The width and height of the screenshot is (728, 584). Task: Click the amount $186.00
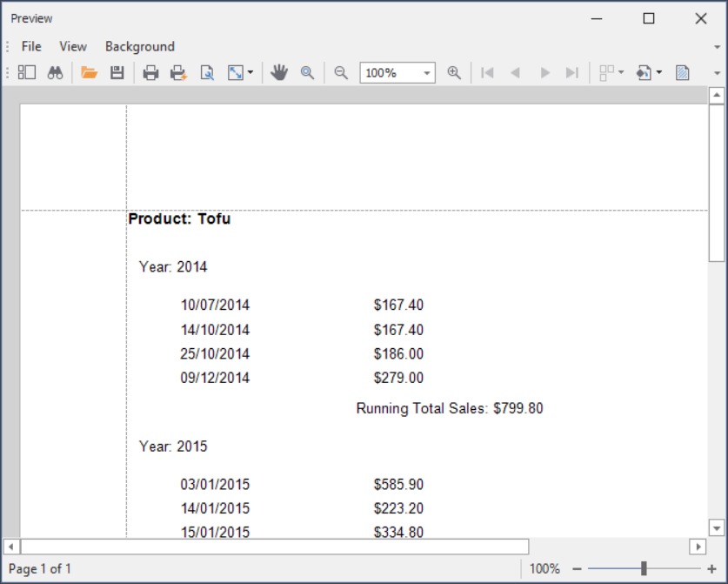(x=399, y=354)
